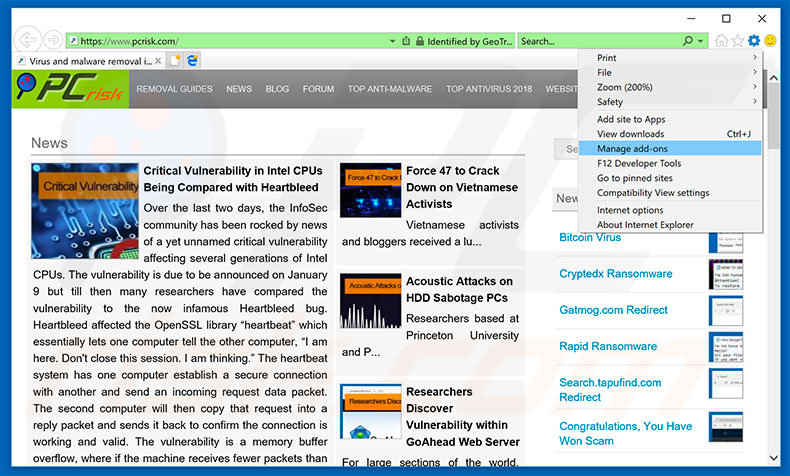Click View downloads menu item

[630, 134]
